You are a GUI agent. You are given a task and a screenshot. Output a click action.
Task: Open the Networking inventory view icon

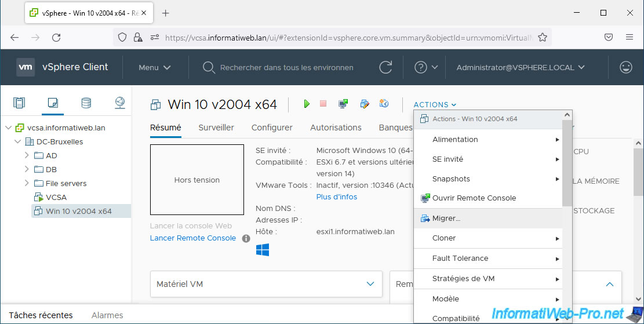pyautogui.click(x=119, y=103)
